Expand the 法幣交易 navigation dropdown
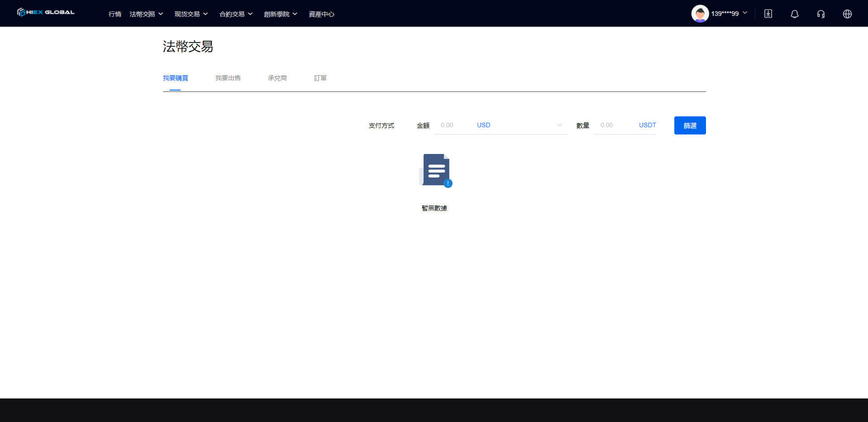Image resolution: width=868 pixels, height=422 pixels. 146,14
